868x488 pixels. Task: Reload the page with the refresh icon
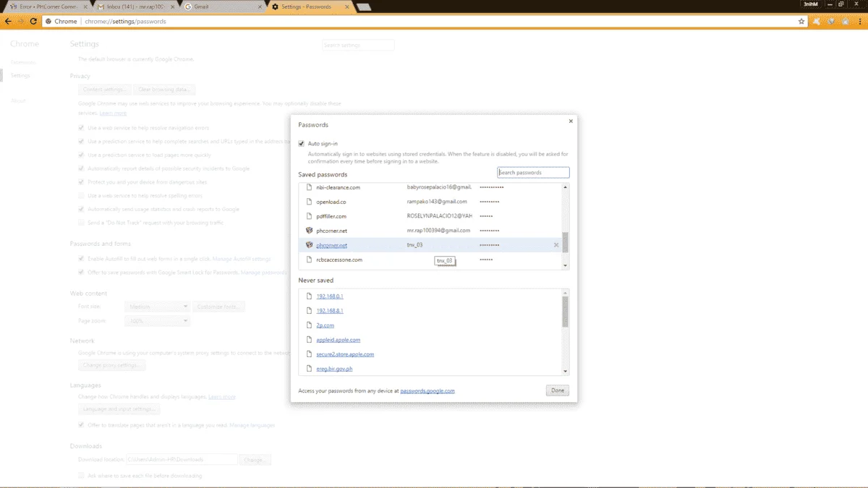pos(34,21)
